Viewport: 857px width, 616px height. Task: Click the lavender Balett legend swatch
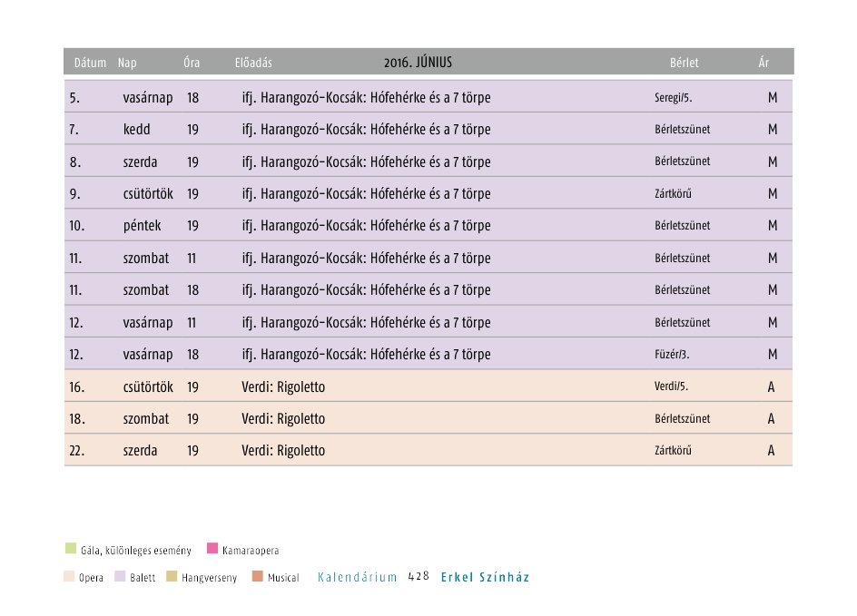pyautogui.click(x=121, y=577)
